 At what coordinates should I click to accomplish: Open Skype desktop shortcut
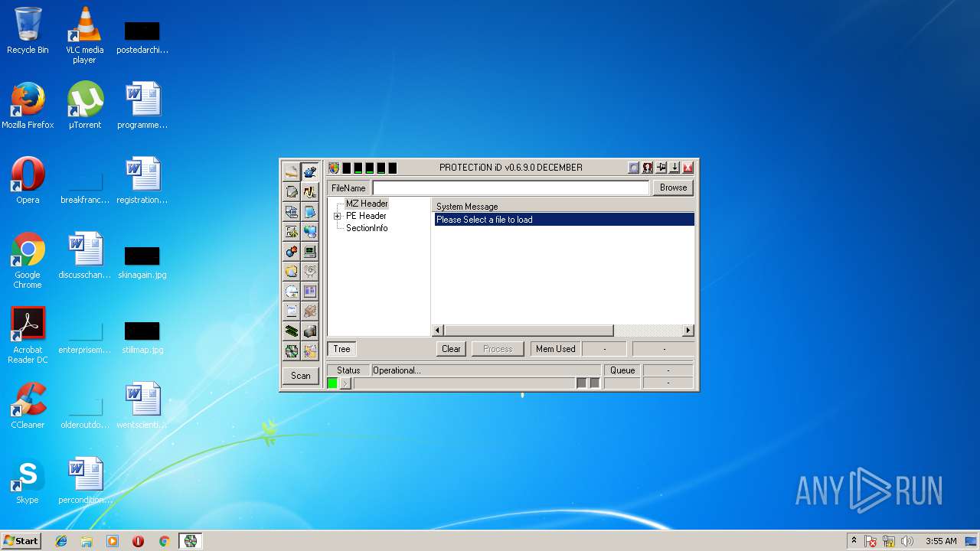coord(28,482)
